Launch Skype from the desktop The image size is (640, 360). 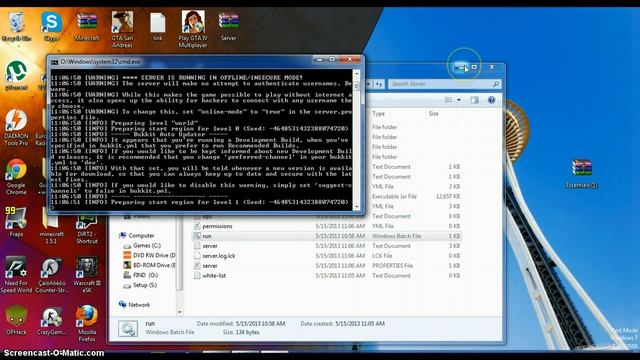coord(51,27)
